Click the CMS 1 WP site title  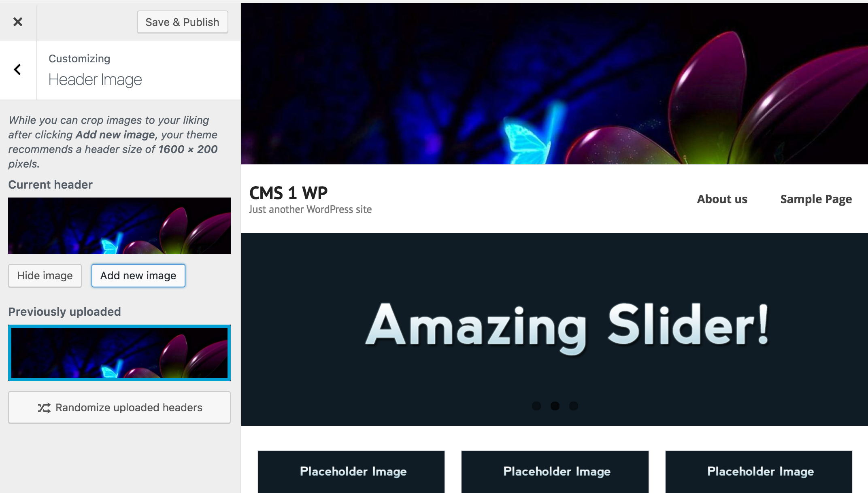(288, 193)
